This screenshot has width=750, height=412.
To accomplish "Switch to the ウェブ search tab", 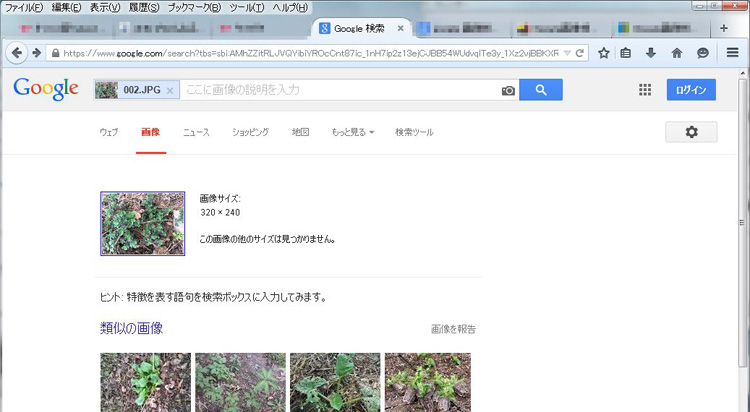I will coord(109,132).
